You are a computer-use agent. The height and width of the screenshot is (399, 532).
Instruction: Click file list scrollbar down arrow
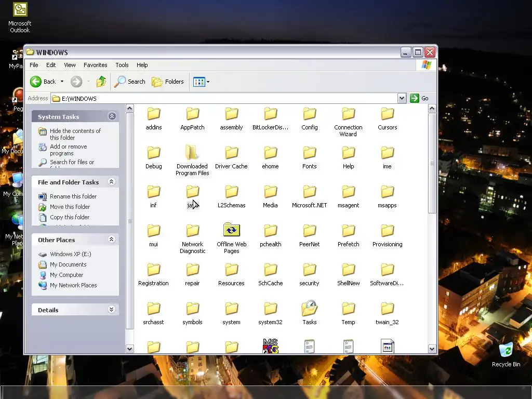[432, 349]
